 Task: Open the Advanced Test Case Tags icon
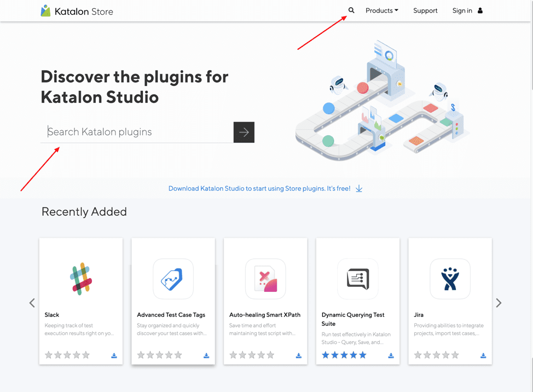coord(173,279)
